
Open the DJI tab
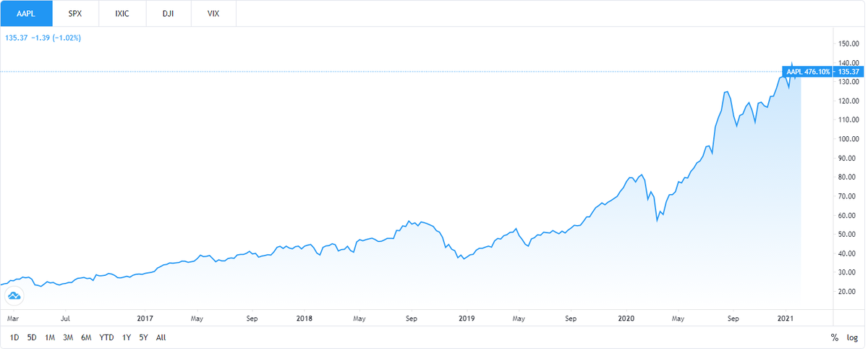tap(169, 13)
